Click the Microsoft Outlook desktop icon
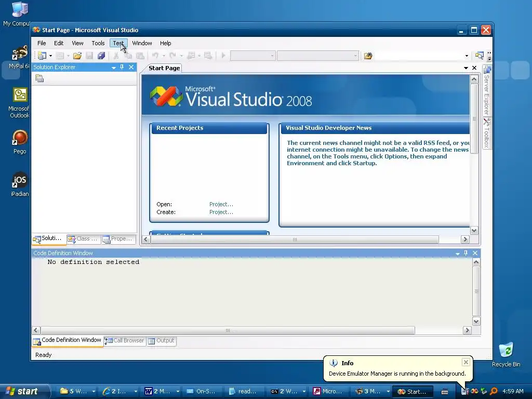This screenshot has width=532, height=399. tap(19, 102)
